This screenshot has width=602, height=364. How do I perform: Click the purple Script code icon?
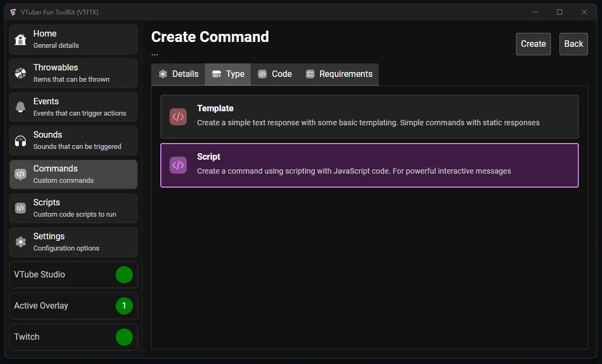click(178, 165)
